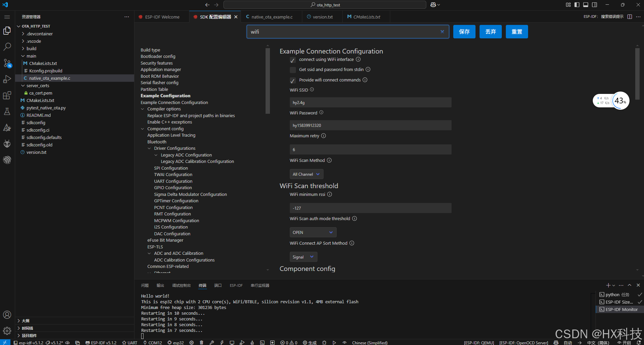The image size is (644, 345).
Task: Open auth mode threshold 'OPEN' dropdown
Action: pos(313,232)
